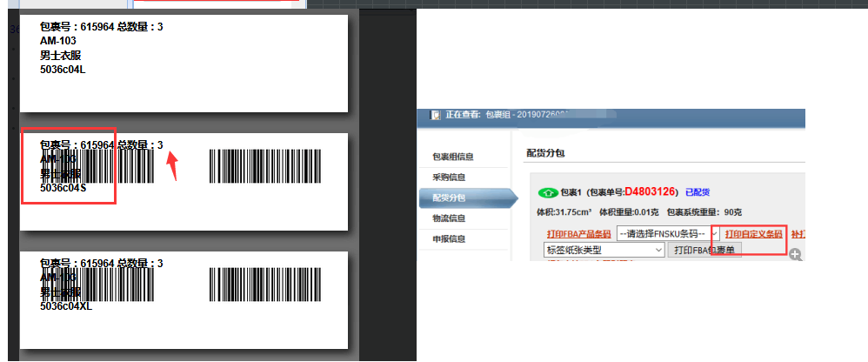Image resolution: width=868 pixels, height=362 pixels.
Task: Open the 标签纸张类型 dropdown
Action: tap(604, 251)
